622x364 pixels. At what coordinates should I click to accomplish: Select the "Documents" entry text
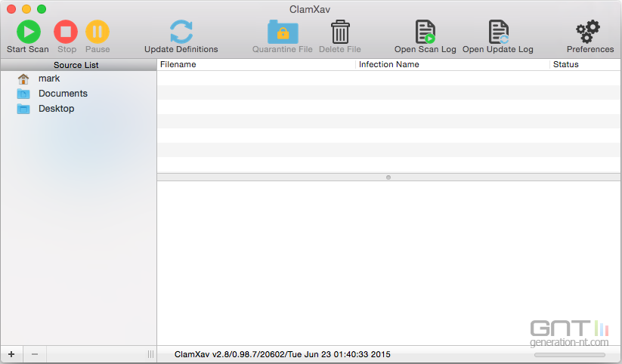(63, 94)
